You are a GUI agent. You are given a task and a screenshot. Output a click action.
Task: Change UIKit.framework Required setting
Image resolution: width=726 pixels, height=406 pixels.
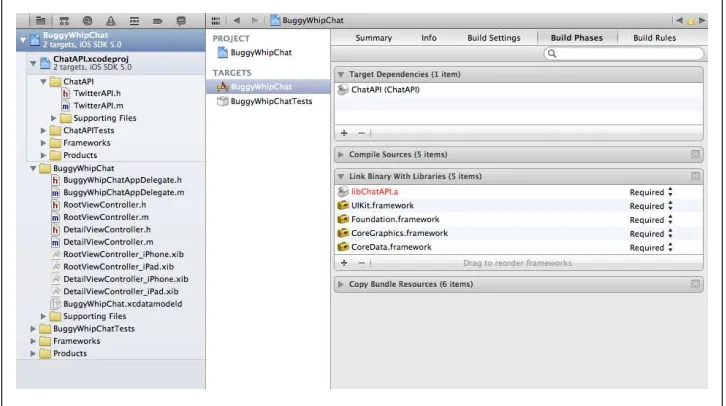(x=651, y=206)
